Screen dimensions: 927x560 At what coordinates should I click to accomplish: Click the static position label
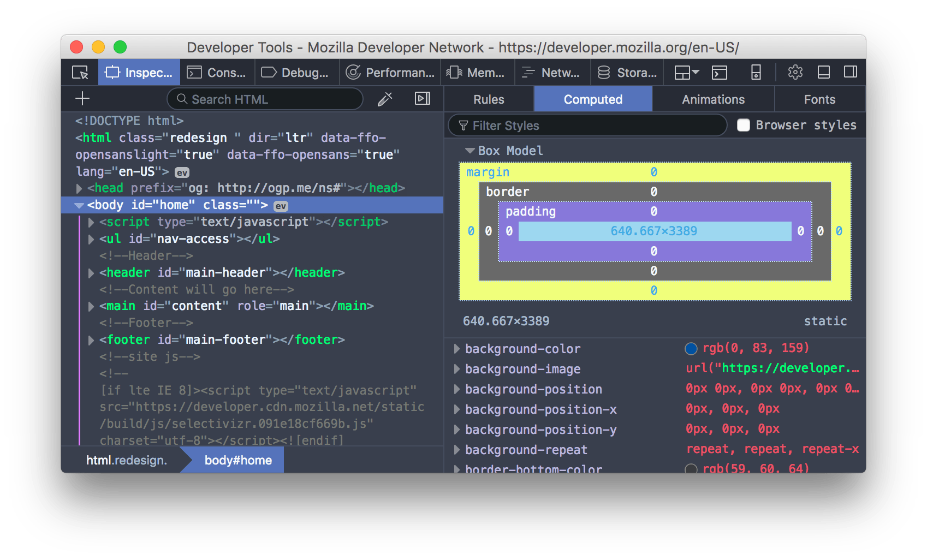(x=825, y=321)
